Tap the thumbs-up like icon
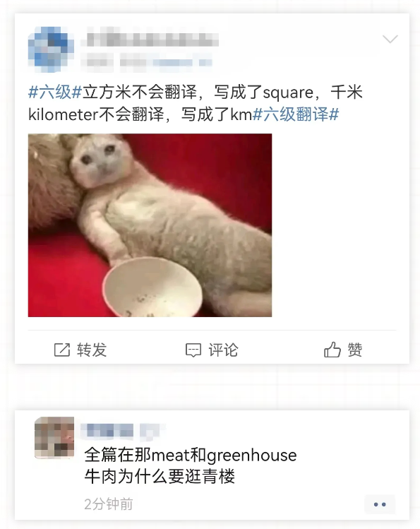This screenshot has width=420, height=529. (332, 350)
